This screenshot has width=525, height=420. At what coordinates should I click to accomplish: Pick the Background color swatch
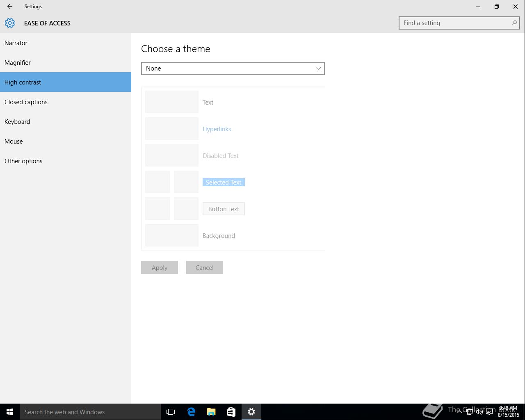click(x=172, y=235)
